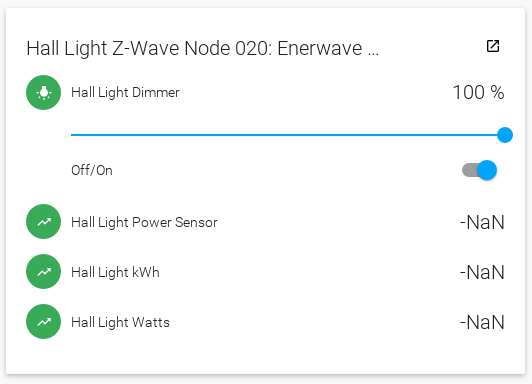Click the green light bulb dimmer icon

pyautogui.click(x=43, y=92)
